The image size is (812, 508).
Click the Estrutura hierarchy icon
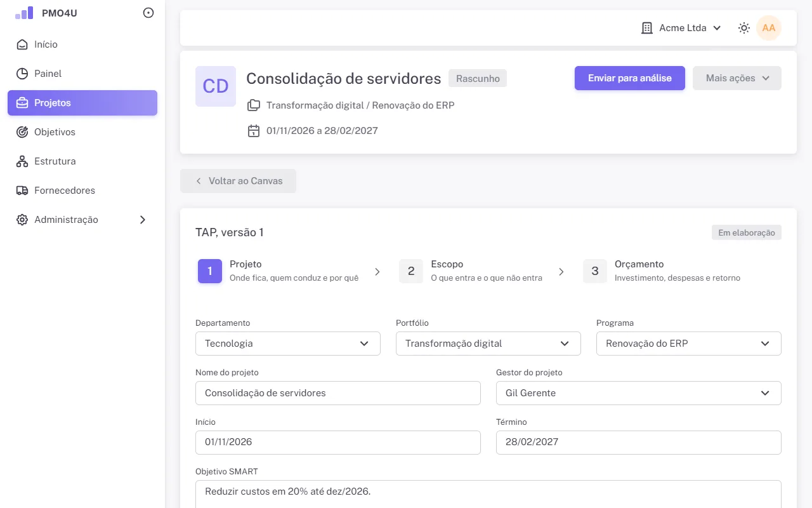(22, 161)
